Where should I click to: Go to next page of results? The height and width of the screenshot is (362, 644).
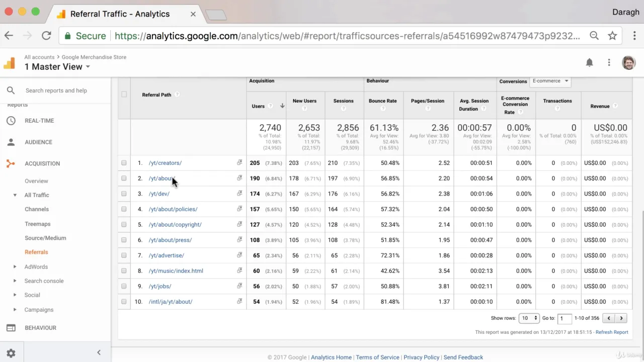(x=621, y=318)
